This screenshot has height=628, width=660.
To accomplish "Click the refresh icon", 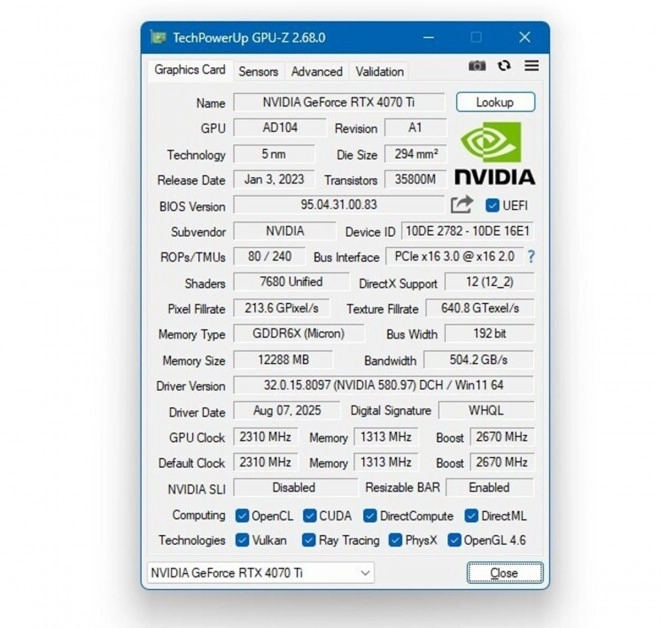I will click(x=504, y=66).
